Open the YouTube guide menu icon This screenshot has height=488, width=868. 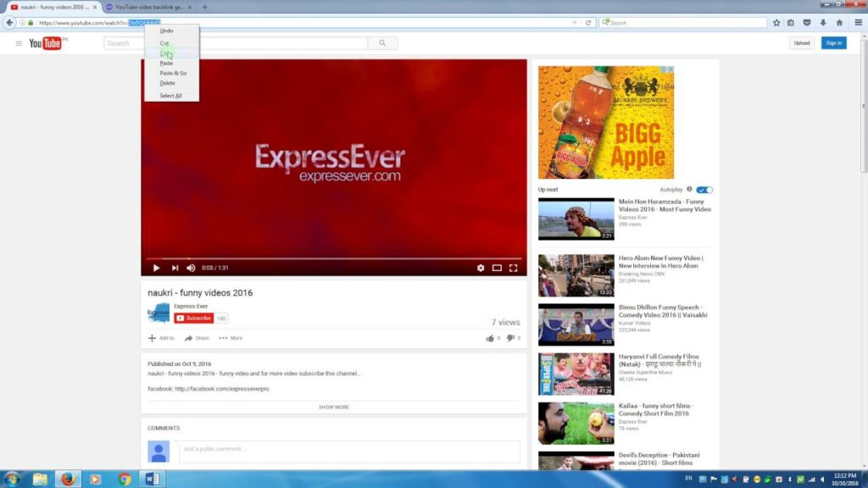(19, 43)
